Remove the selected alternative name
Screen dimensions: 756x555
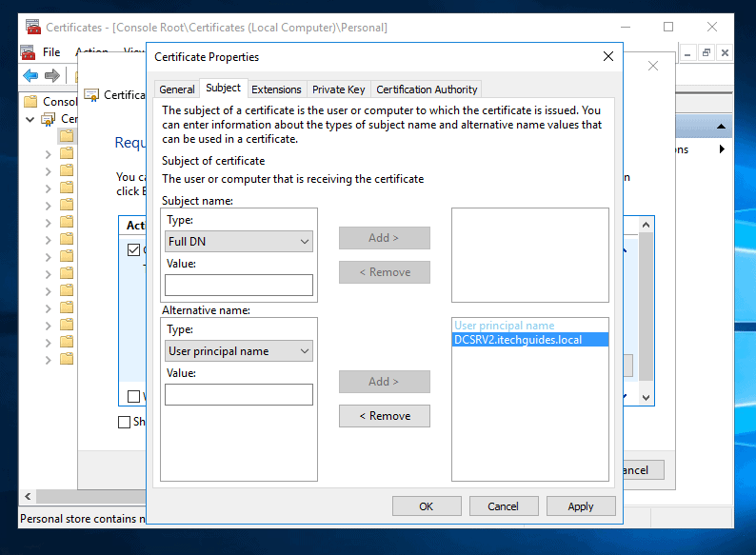pos(385,416)
